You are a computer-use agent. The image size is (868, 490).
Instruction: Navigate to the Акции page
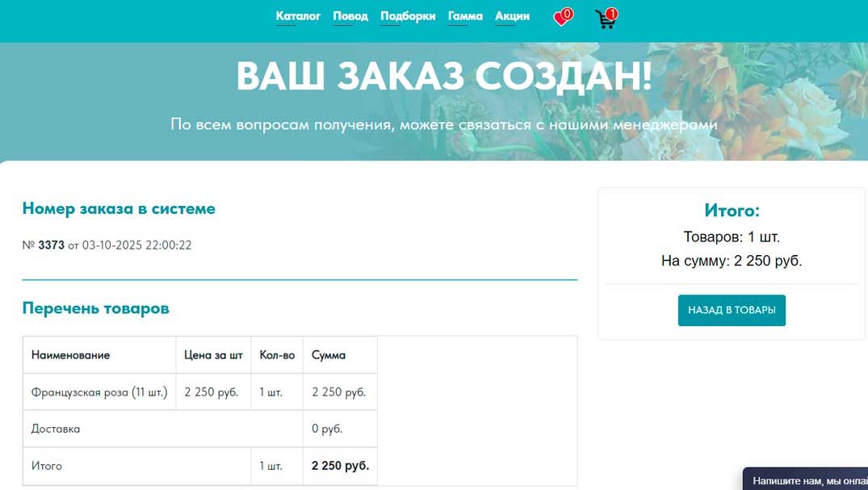pos(512,16)
